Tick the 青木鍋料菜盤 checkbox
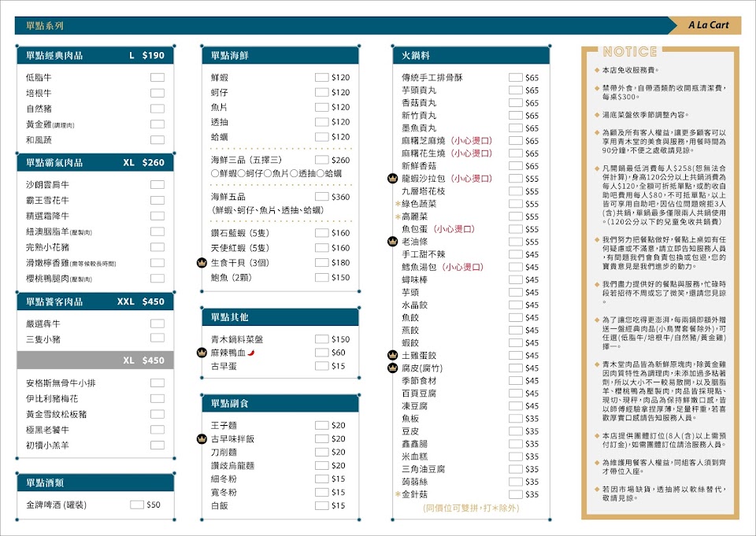This screenshot has height=536, width=756. 321,339
